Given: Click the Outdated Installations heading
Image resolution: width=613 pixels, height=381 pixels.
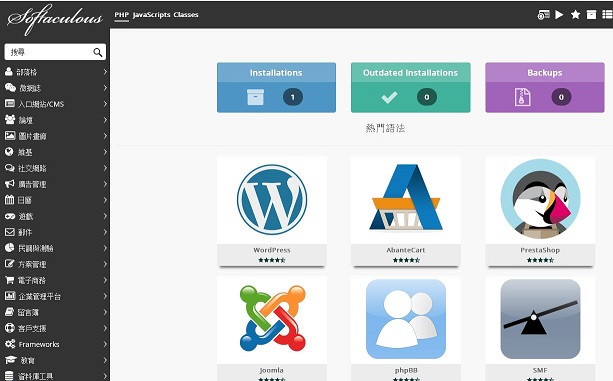Looking at the screenshot, I should coord(410,73).
